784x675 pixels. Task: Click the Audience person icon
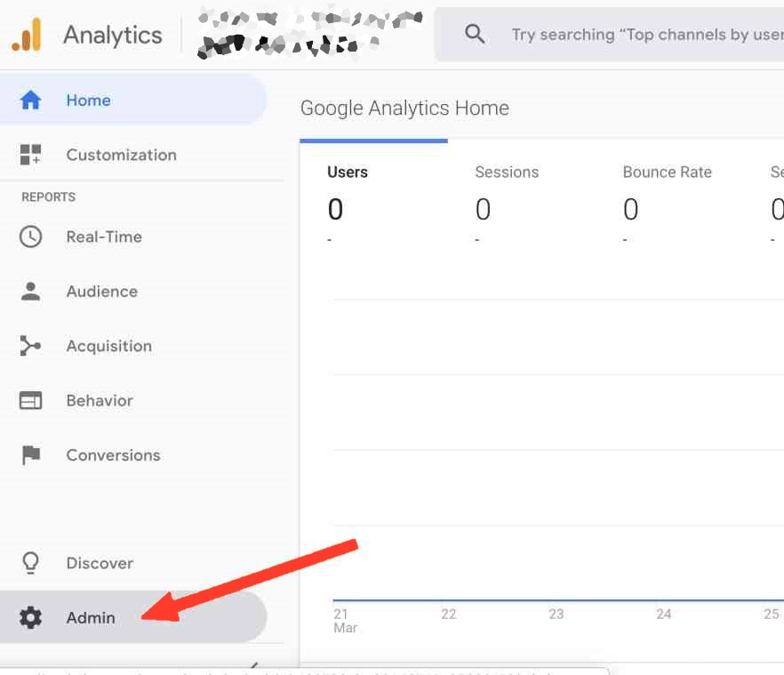[x=30, y=291]
